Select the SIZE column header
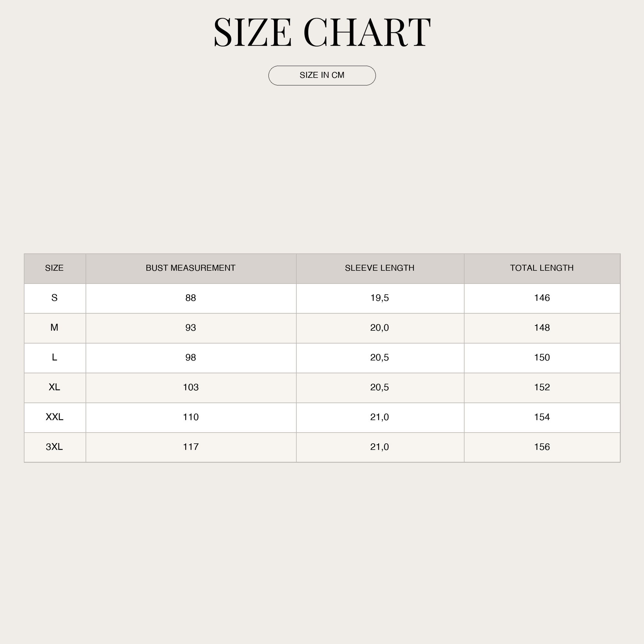This screenshot has height=644, width=644. pos(55,269)
